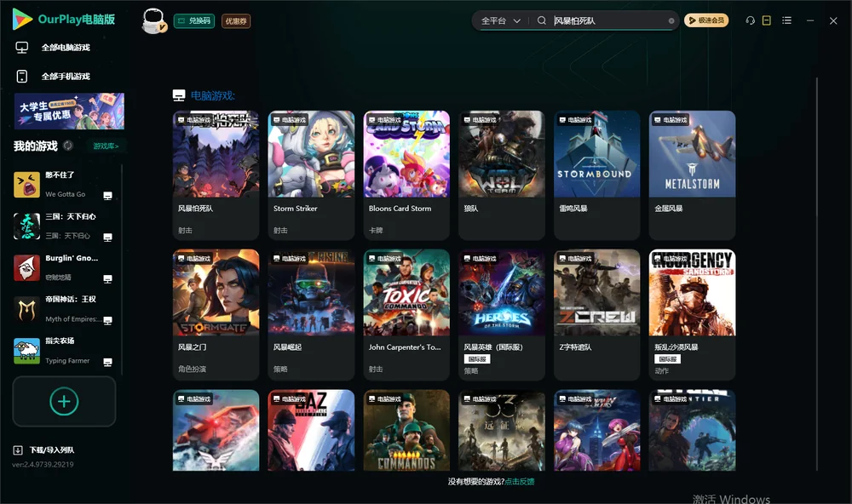Click the We Gotta Go game icon

click(x=26, y=185)
